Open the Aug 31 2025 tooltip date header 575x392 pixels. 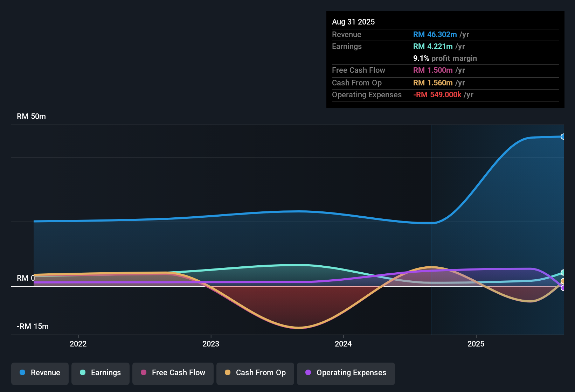pos(353,22)
